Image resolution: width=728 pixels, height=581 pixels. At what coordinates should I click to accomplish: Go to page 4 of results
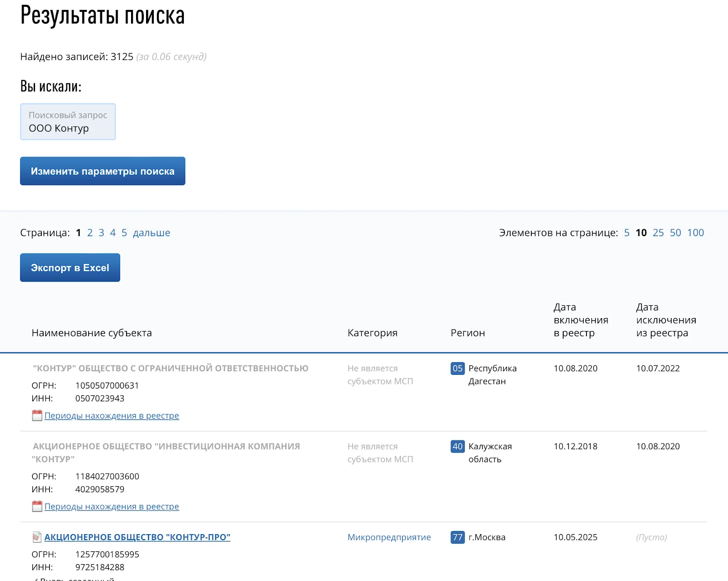point(112,232)
